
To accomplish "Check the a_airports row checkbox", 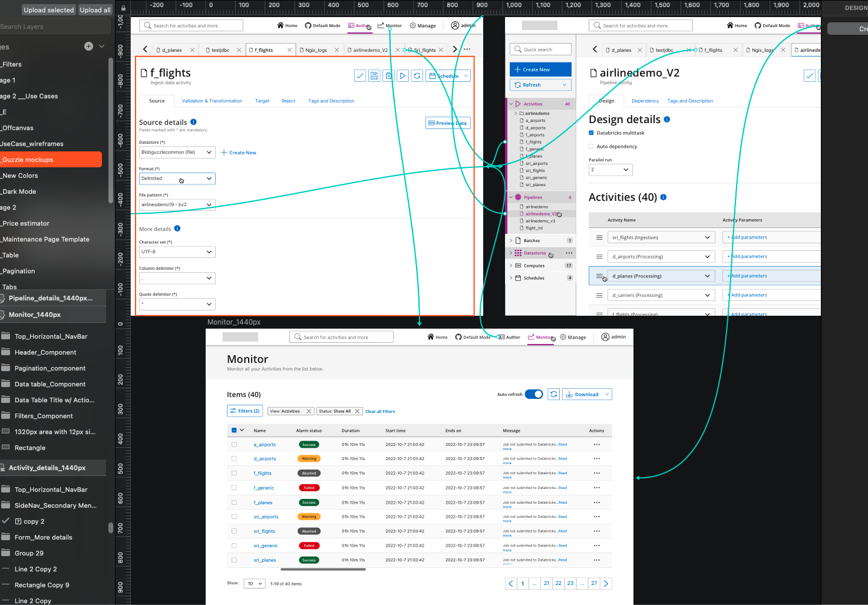I will (234, 445).
